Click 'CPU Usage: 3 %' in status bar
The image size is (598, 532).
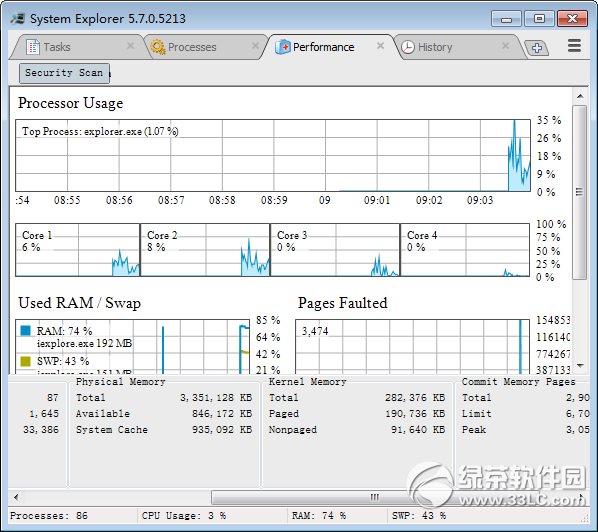184,516
